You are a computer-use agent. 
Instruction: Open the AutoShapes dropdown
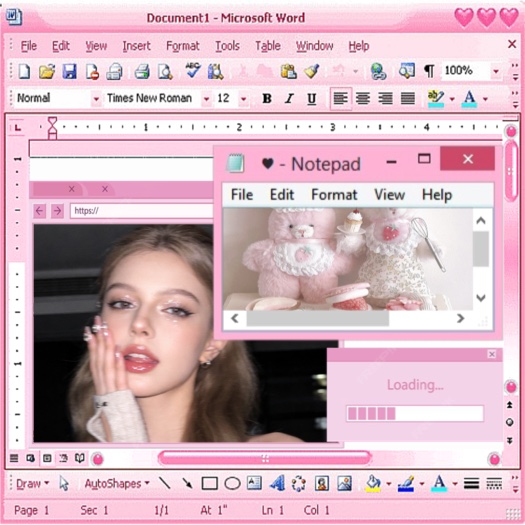pos(117,483)
